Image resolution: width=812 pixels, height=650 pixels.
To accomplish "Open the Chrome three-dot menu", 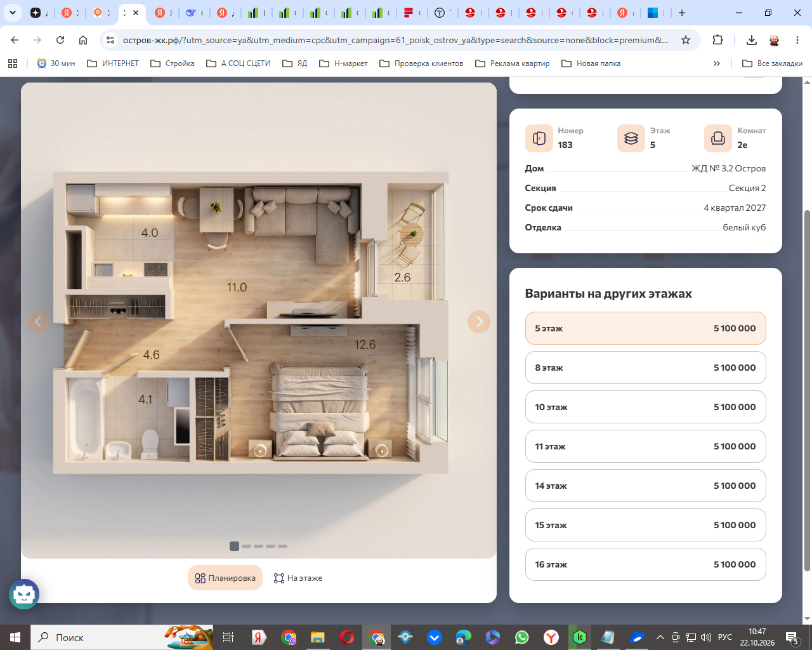I will pyautogui.click(x=797, y=40).
